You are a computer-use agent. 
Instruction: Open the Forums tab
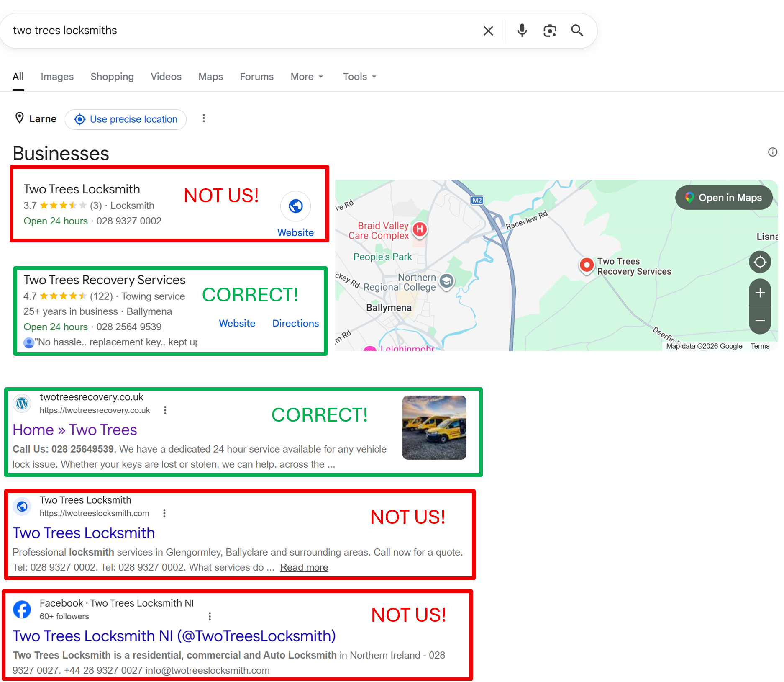[x=256, y=77]
